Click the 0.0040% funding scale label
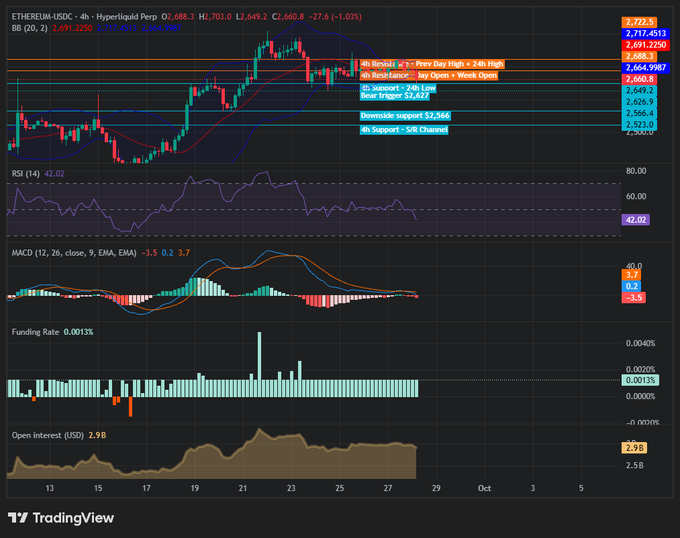 click(x=641, y=343)
